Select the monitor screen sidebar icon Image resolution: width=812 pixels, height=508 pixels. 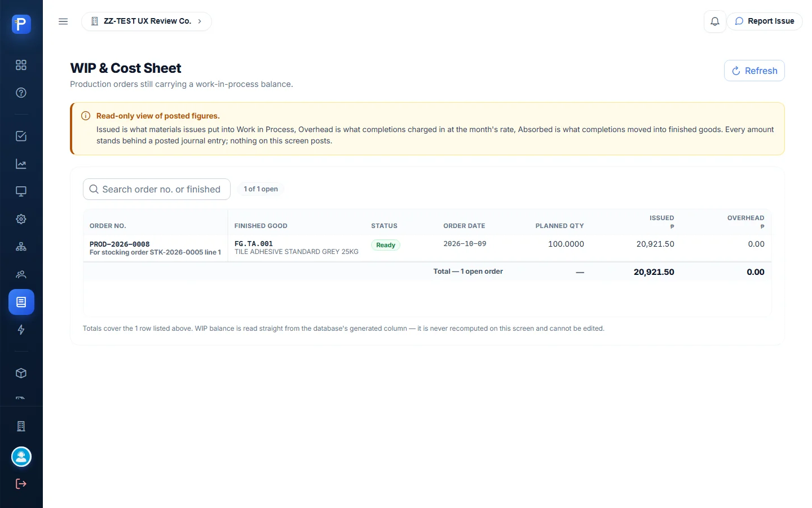pos(21,191)
